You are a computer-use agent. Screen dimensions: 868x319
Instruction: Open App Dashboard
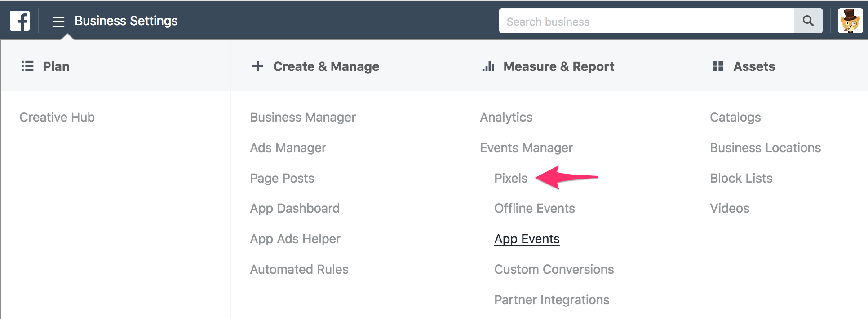pos(295,208)
